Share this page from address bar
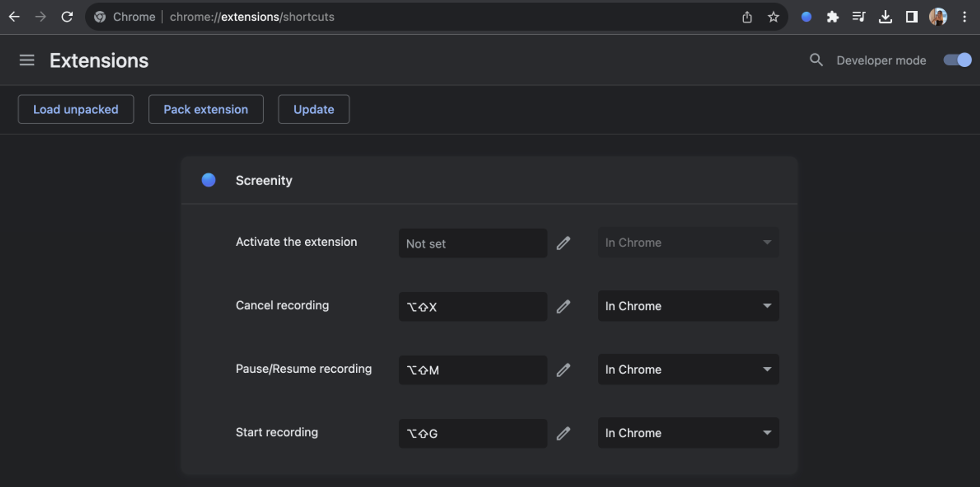 tap(747, 17)
